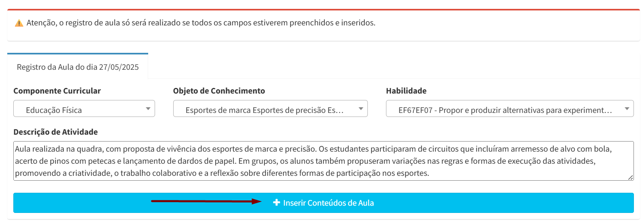Click the Educação Física selected value
Viewport: 644px width, 223px height.
[54, 110]
